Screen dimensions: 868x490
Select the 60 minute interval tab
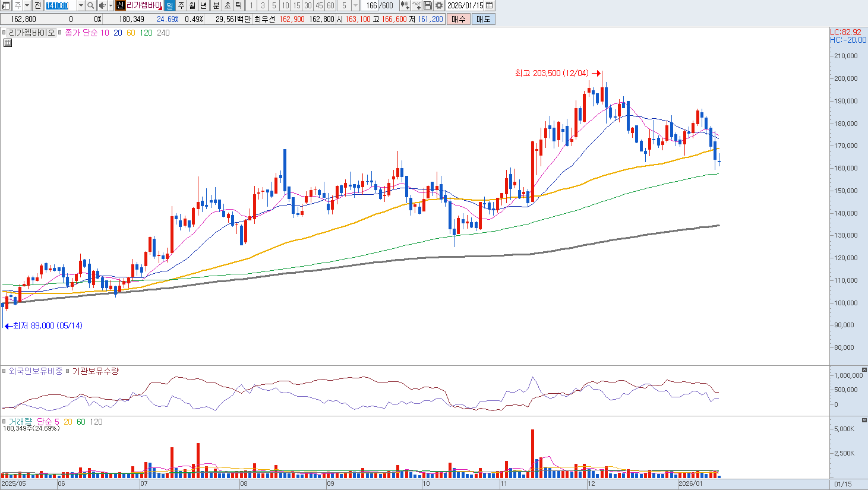point(330,5)
